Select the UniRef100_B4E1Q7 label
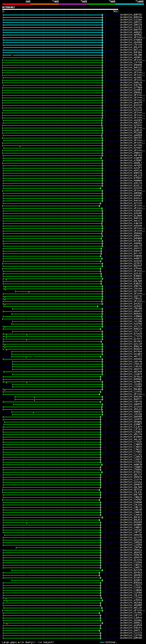 pyautogui.click(x=131, y=67)
